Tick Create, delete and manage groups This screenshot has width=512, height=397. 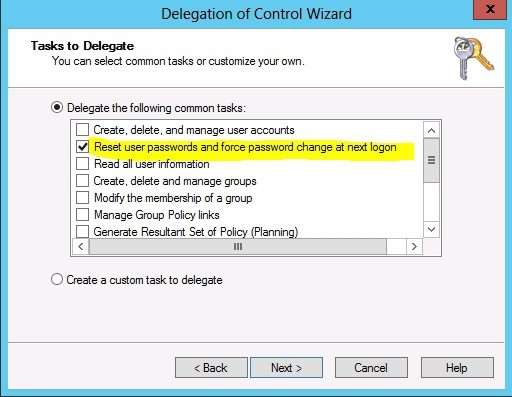[82, 181]
